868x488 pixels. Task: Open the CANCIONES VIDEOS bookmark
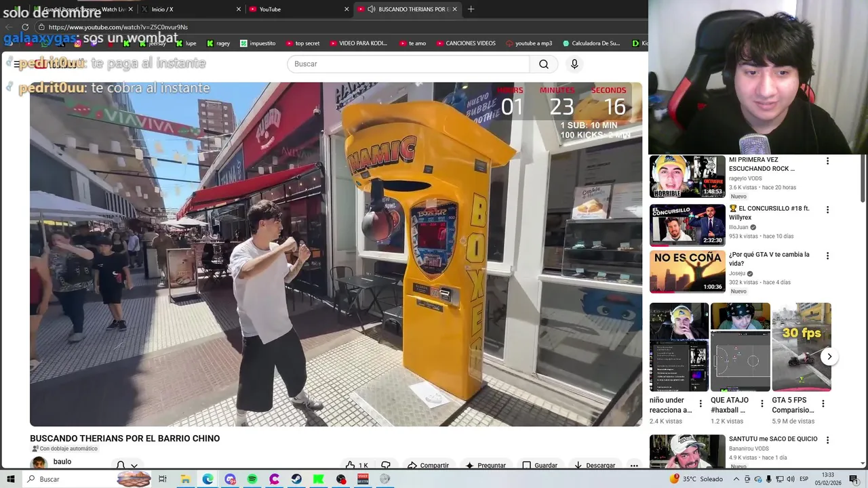tap(465, 43)
